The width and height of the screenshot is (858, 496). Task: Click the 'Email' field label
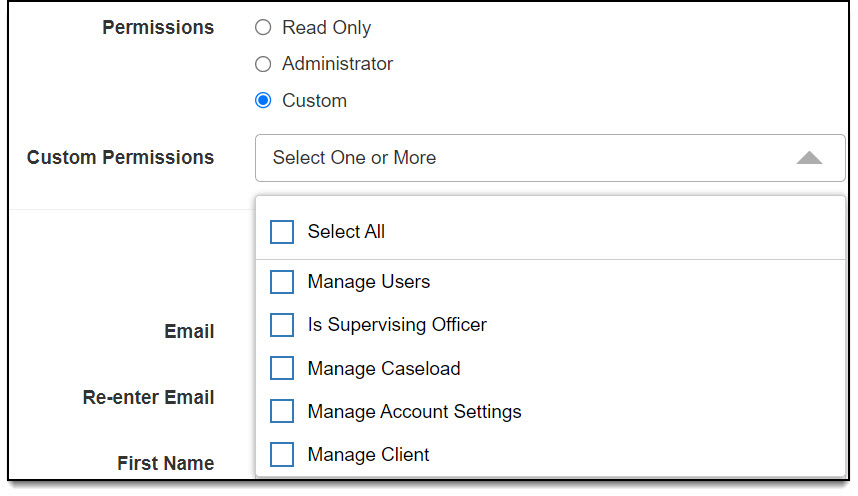coord(189,332)
